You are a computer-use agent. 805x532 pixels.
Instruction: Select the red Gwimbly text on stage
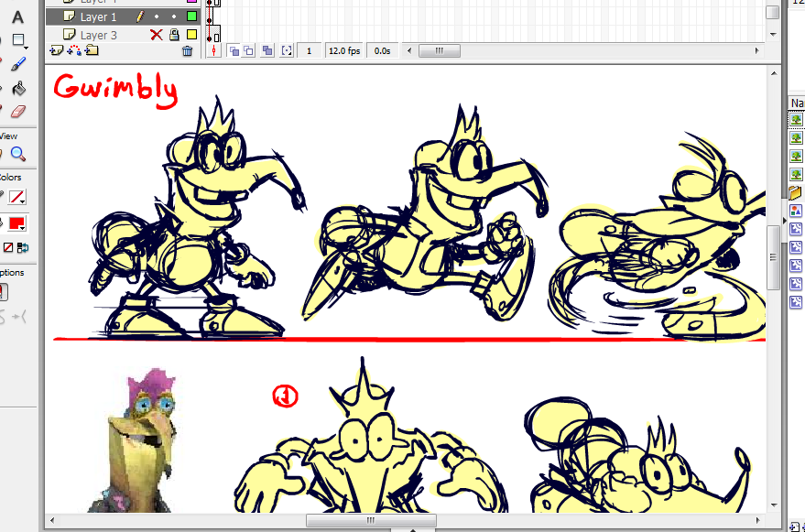point(116,91)
